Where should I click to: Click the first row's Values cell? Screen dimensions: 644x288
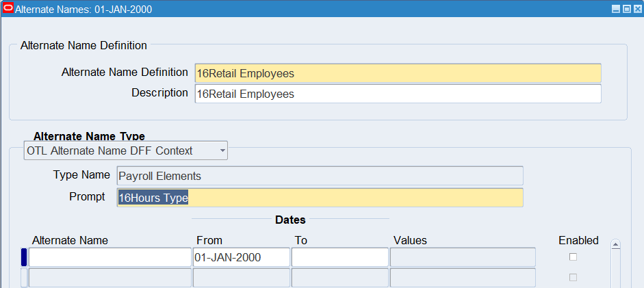click(463, 257)
